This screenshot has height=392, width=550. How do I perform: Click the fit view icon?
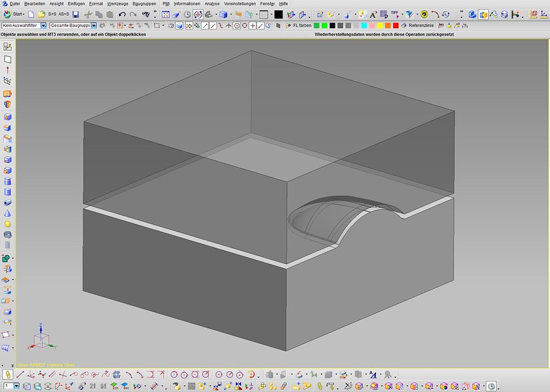coord(166,14)
